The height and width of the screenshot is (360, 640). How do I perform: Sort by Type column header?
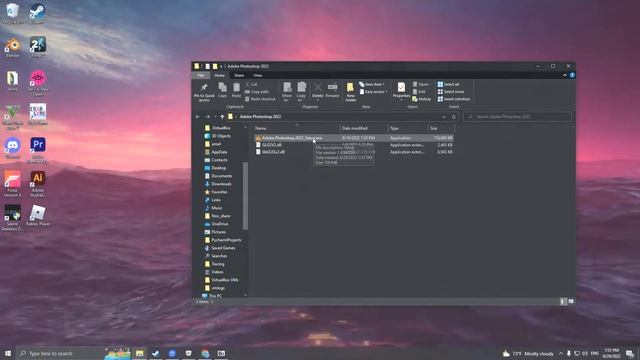pos(408,128)
